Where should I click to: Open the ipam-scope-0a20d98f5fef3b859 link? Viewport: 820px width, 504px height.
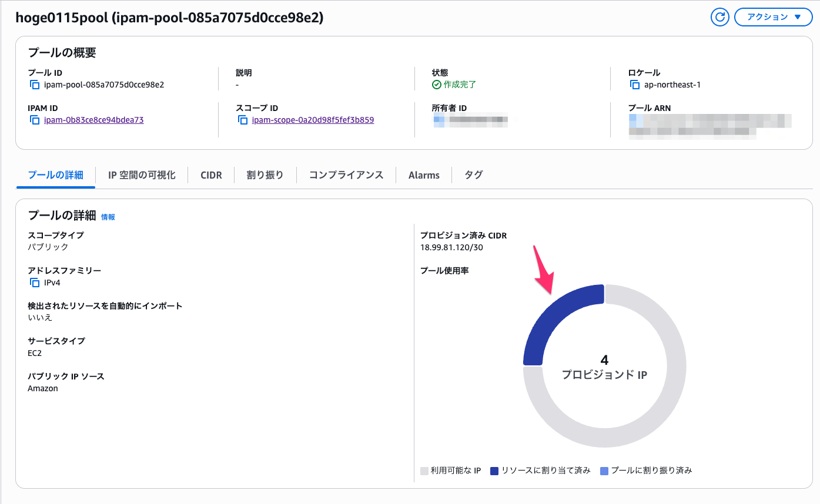(313, 120)
